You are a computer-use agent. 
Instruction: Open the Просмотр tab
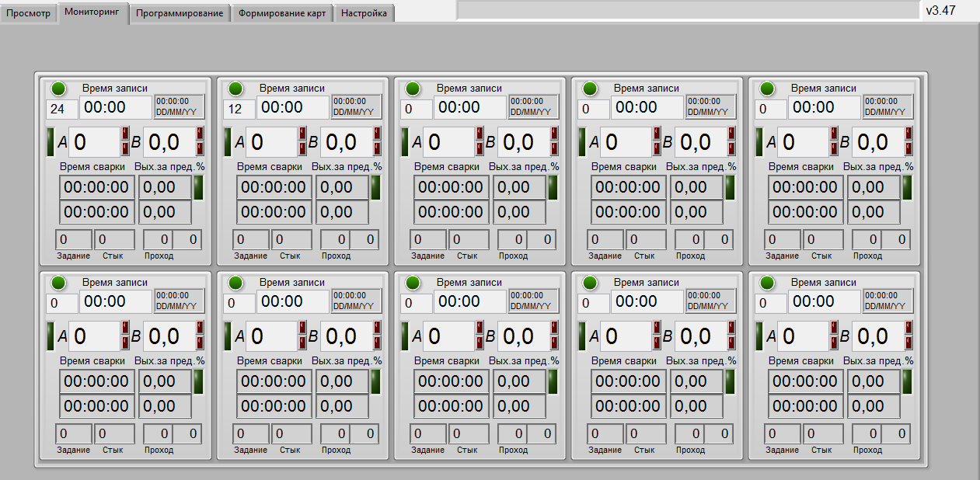[x=29, y=14]
